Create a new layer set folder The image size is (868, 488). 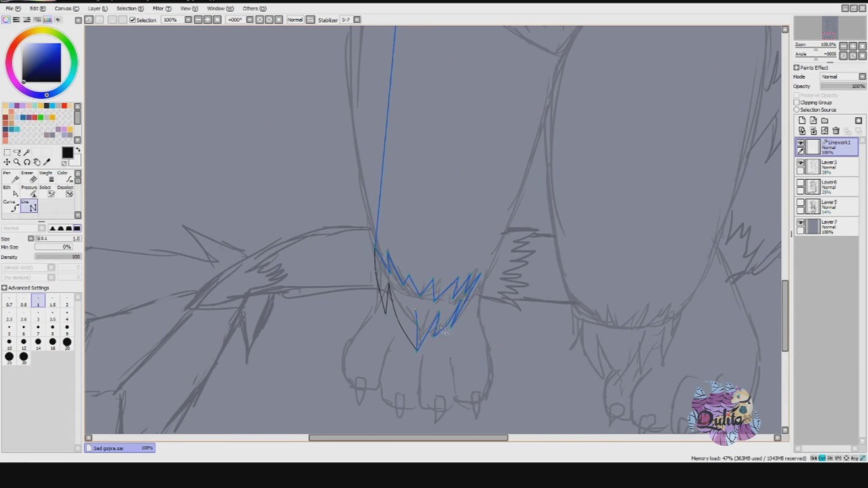click(825, 121)
